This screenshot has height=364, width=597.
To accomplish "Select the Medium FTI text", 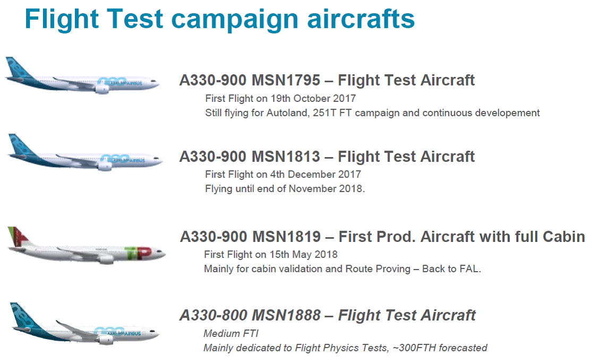I will coord(231,334).
